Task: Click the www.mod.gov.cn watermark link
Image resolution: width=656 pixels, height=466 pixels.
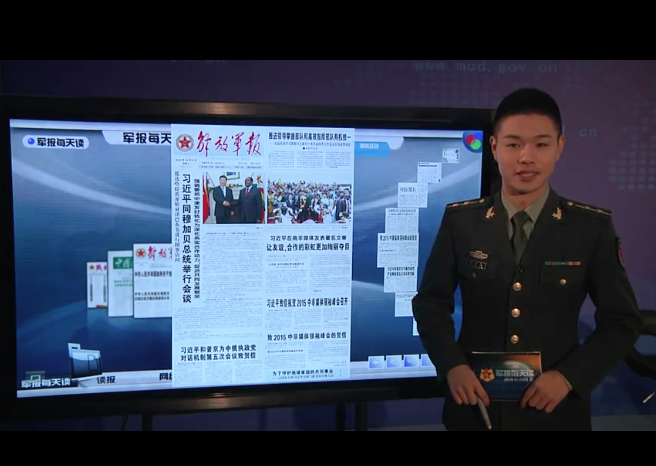Action: click(486, 67)
